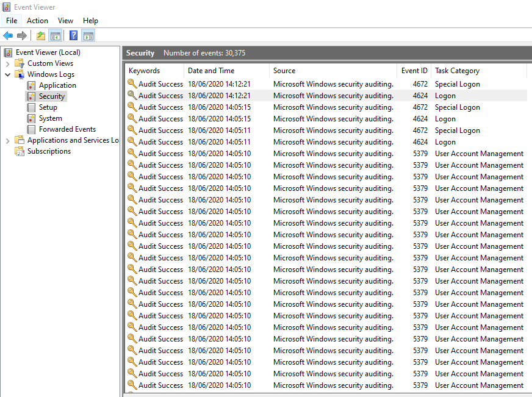Image resolution: width=532 pixels, height=397 pixels.
Task: Select the Application log tree item
Action: [57, 85]
